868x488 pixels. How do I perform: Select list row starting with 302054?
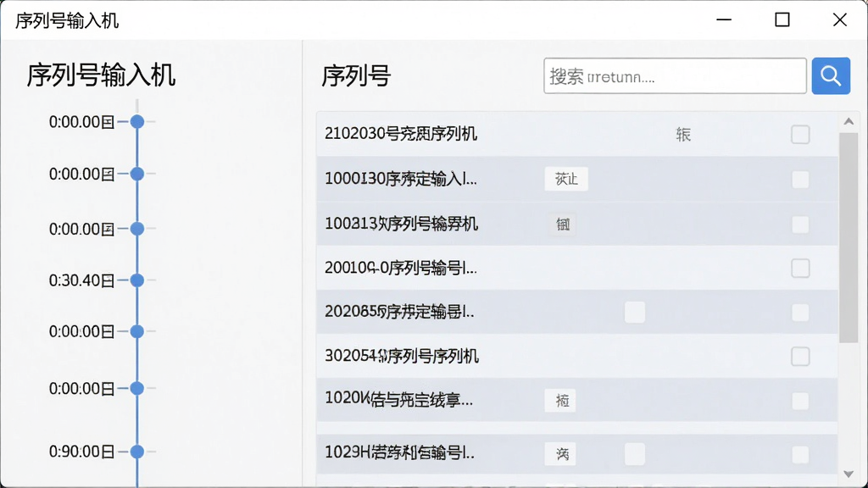(x=576, y=357)
